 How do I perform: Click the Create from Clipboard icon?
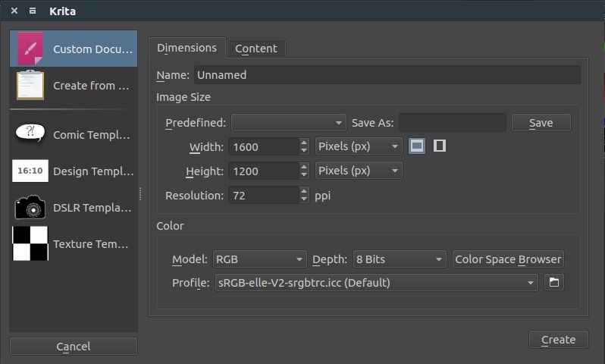(30, 85)
